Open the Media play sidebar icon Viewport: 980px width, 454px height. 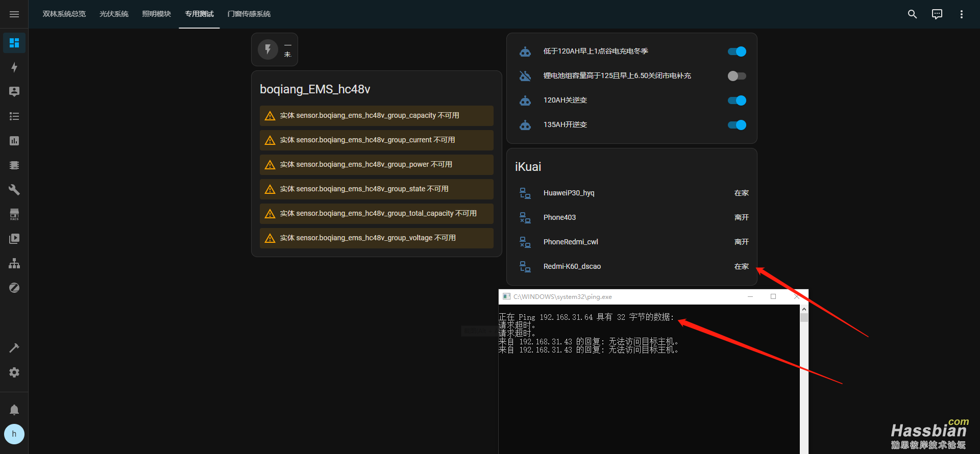click(x=14, y=239)
